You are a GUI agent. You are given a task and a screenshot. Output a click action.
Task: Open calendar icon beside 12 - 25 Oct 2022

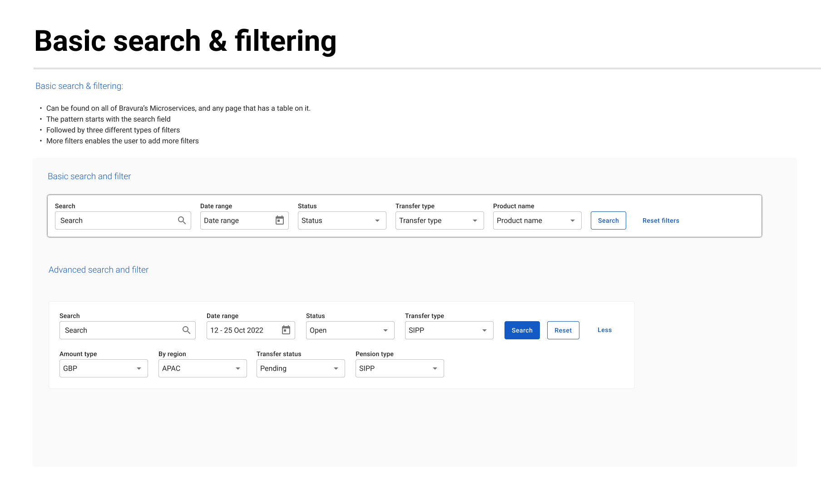(x=286, y=330)
